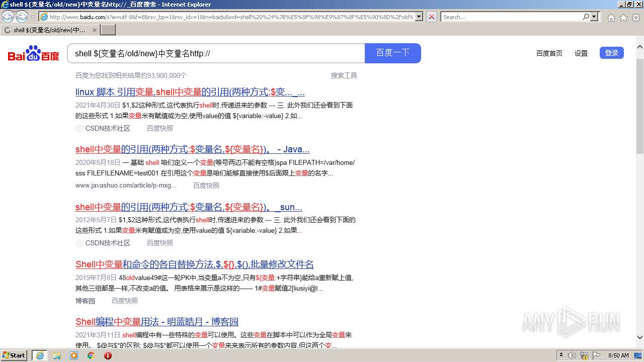Click the browser Forward arrow button

(x=22, y=17)
